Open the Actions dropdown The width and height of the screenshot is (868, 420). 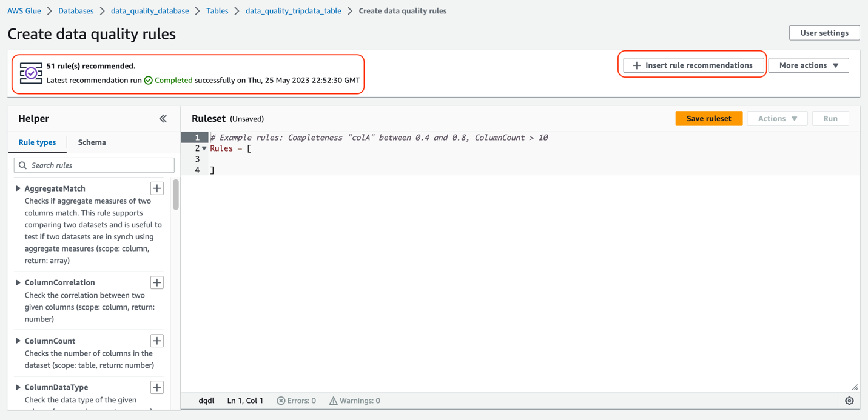[x=778, y=119]
